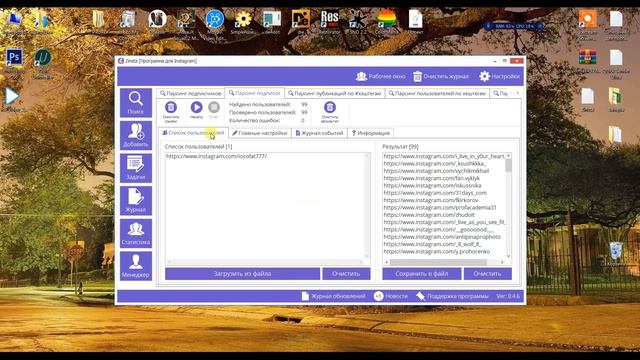The width and height of the screenshot is (640, 360).
Task: Open the yellow gear SimpleAds desktop shortcut
Action: pos(243,19)
